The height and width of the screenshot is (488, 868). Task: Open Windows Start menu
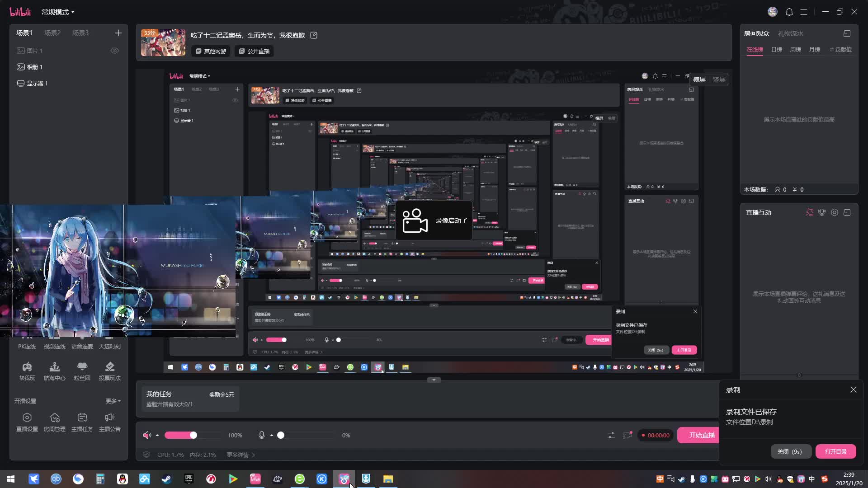click(11, 479)
